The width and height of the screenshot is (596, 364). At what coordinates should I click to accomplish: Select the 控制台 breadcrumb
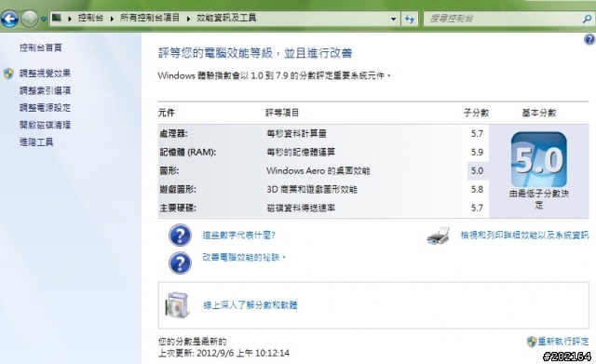pyautogui.click(x=90, y=18)
